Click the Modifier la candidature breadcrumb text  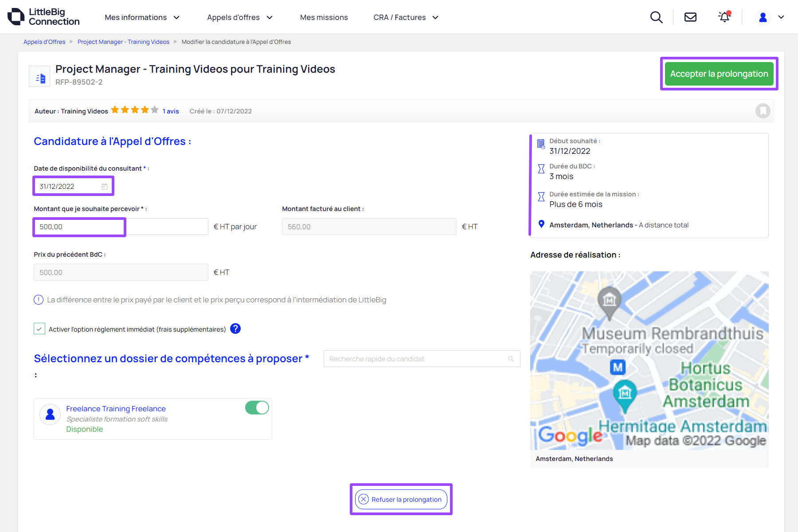[x=236, y=42]
